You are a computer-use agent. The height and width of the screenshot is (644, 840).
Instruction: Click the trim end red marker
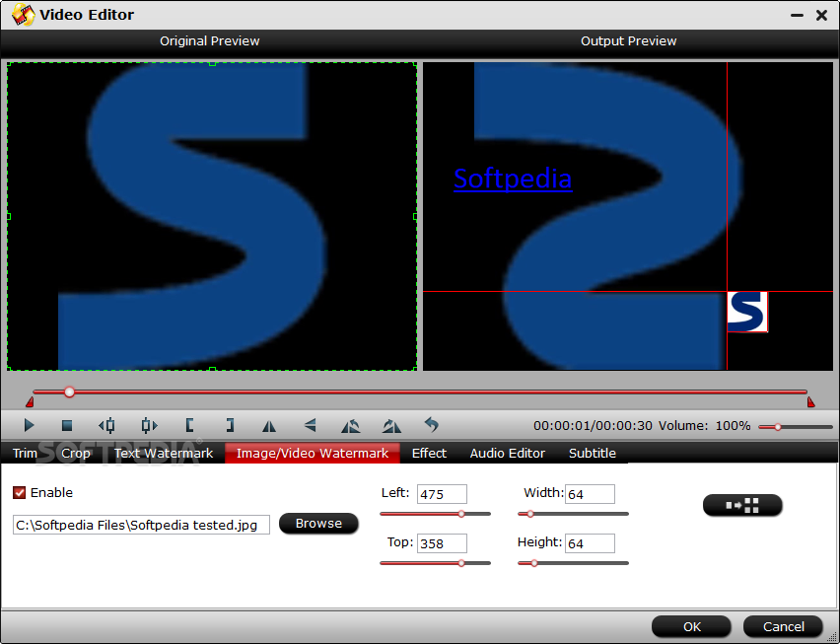[x=811, y=401]
